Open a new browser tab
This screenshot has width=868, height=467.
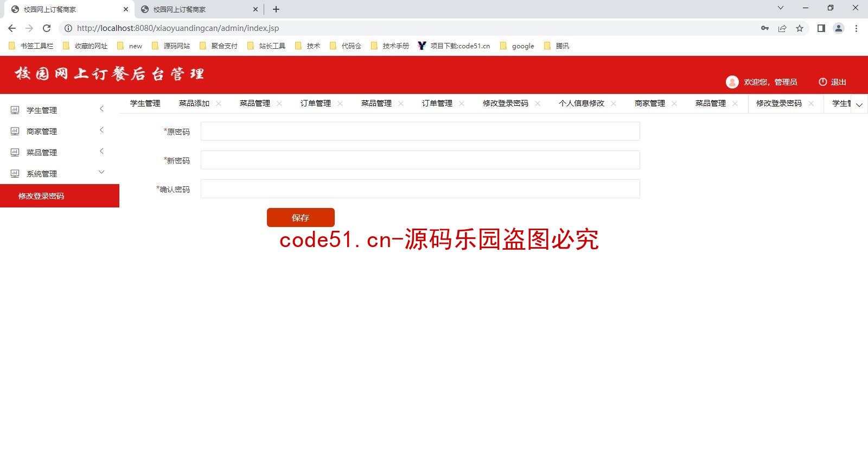pos(276,9)
